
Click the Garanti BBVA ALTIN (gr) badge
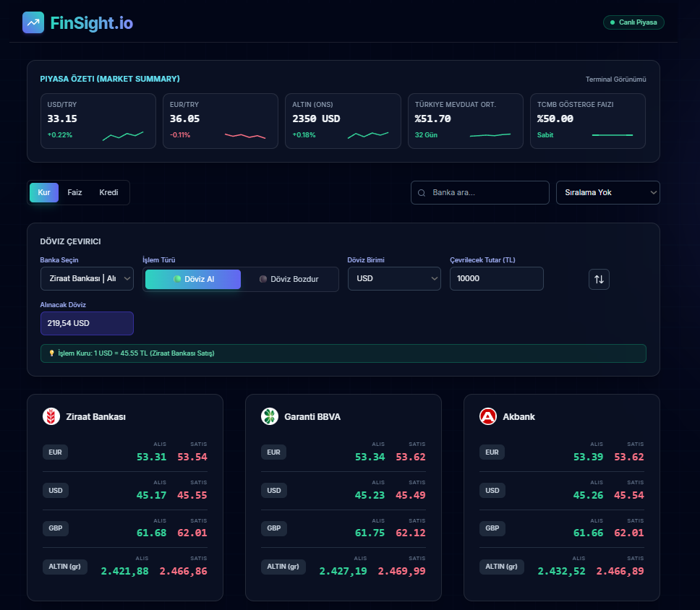pos(283,566)
